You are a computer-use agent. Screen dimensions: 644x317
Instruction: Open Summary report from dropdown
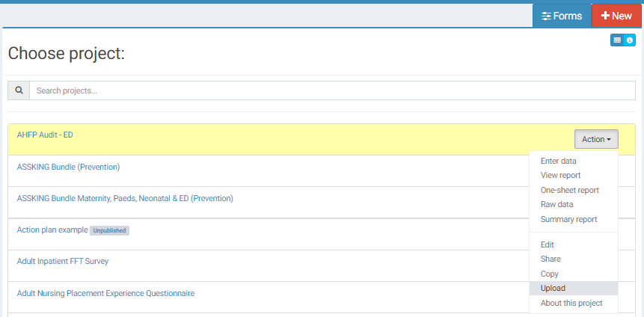[568, 219]
